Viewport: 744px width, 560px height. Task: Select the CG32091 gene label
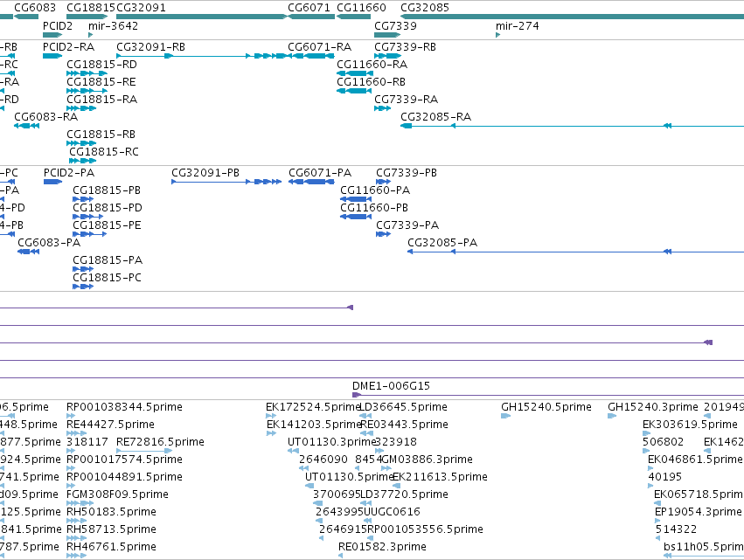tap(141, 8)
